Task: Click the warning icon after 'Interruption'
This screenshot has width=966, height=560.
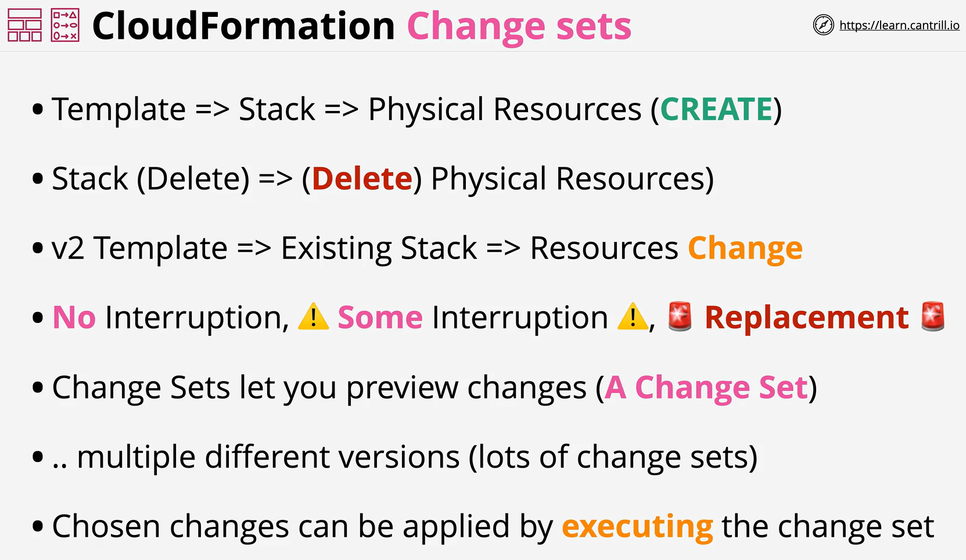Action: coord(633,317)
